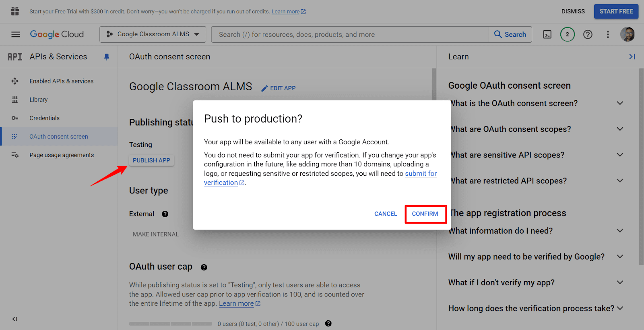This screenshot has height=330, width=644.
Task: Dismiss the free trial banner
Action: pyautogui.click(x=573, y=11)
